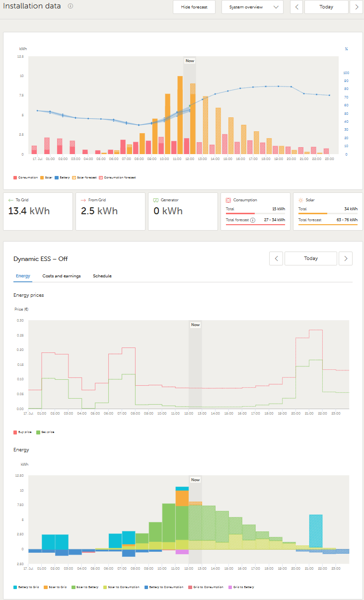364x600 pixels.
Task: Click the Consumption card icon
Action: (228, 200)
